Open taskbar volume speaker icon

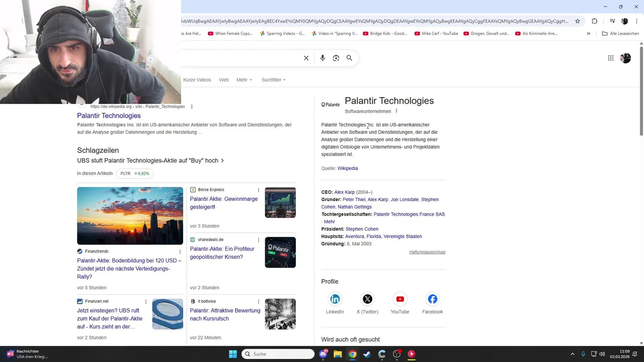coord(602,354)
